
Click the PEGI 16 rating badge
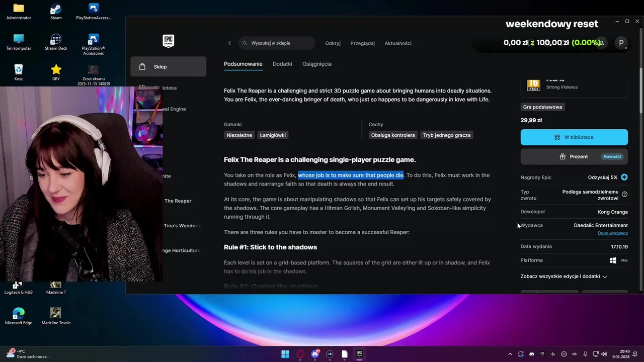[x=533, y=84]
